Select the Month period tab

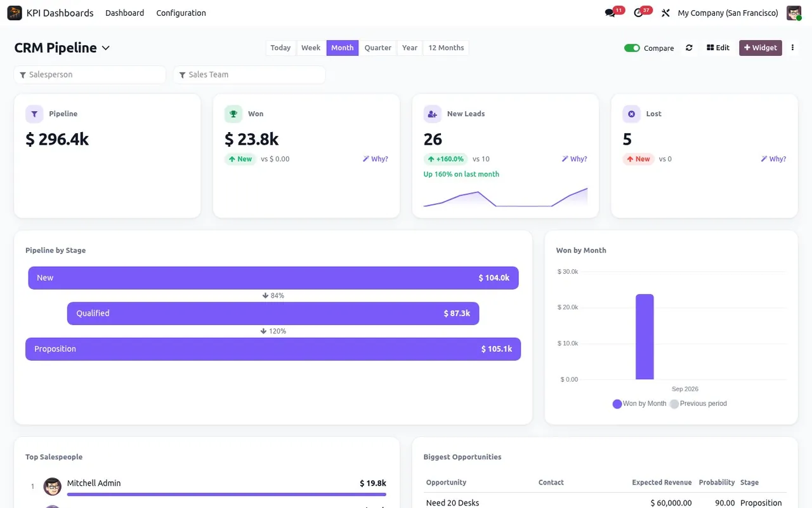pos(343,48)
